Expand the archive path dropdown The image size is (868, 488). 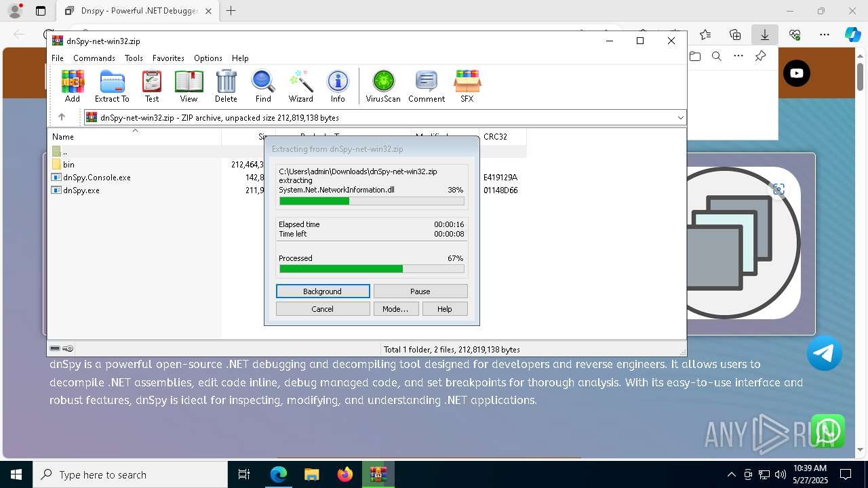pyautogui.click(x=680, y=118)
